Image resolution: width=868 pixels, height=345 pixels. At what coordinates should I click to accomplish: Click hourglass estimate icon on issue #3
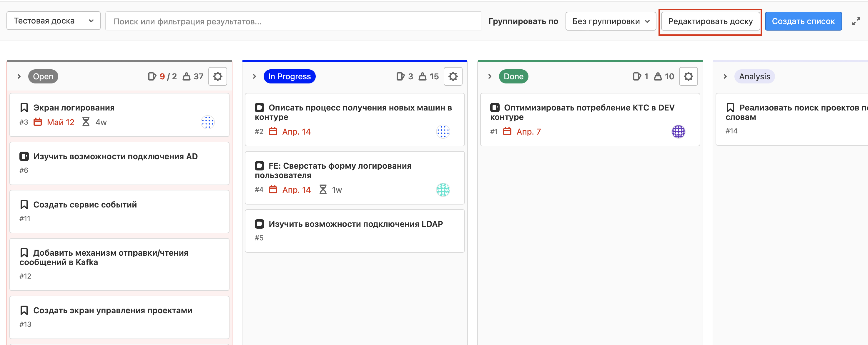pos(86,122)
